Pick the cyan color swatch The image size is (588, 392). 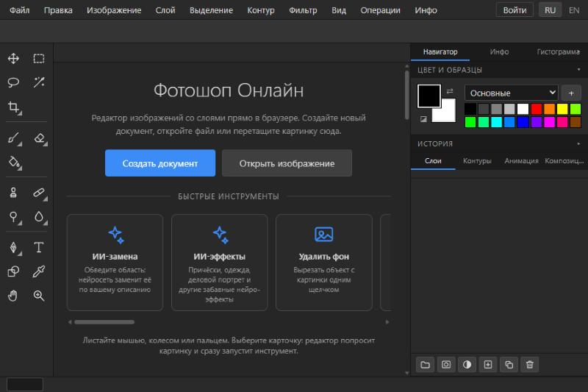(x=497, y=122)
